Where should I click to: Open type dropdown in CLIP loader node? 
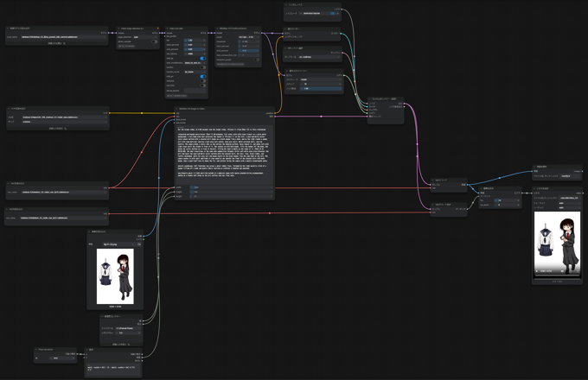tap(64, 122)
